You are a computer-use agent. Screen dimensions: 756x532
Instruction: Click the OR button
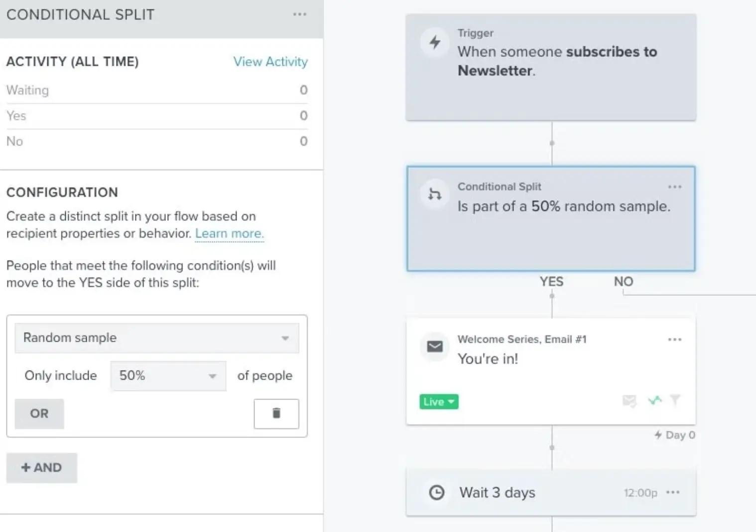pyautogui.click(x=39, y=413)
